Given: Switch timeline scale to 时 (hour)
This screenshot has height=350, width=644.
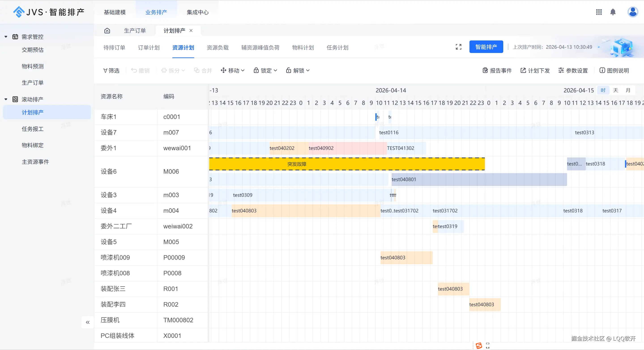Looking at the screenshot, I should [x=603, y=90].
